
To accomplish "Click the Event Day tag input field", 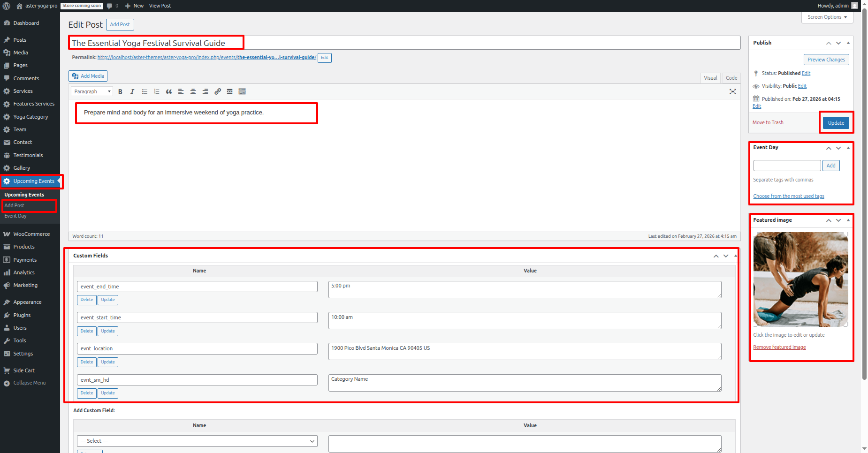I will pyautogui.click(x=787, y=166).
